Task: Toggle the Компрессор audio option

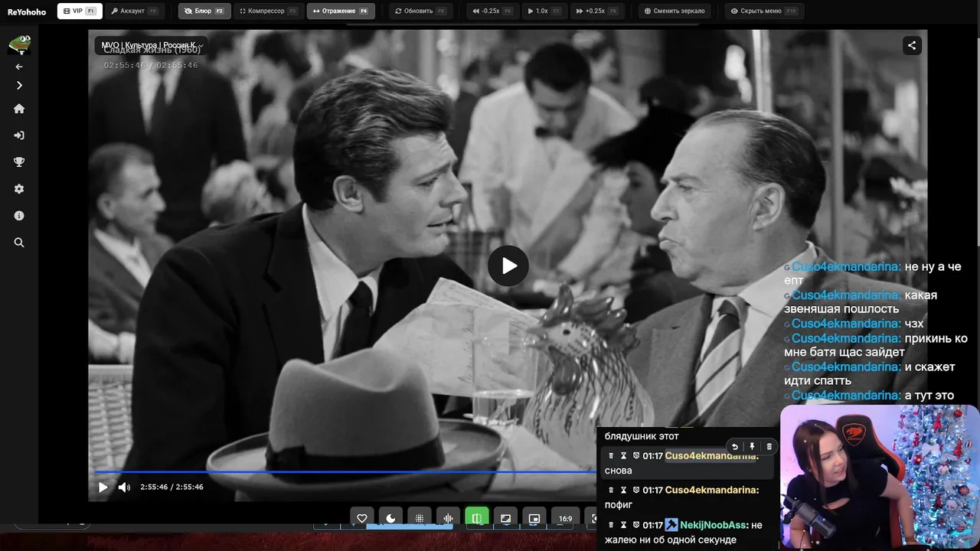Action: [268, 11]
